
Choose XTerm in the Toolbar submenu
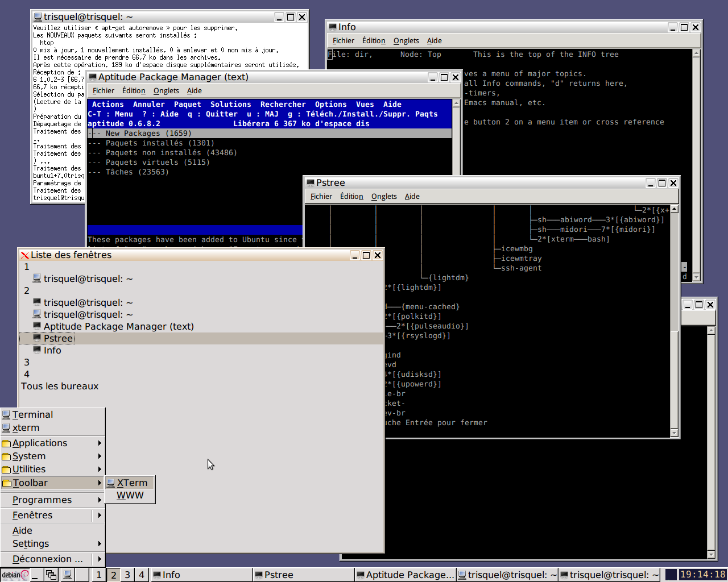tap(130, 483)
